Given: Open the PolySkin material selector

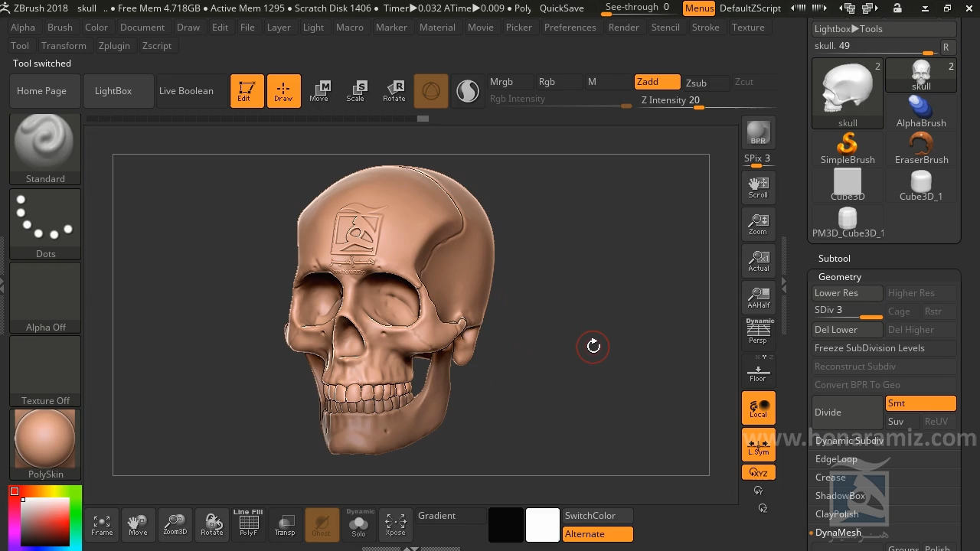Looking at the screenshot, I should [45, 445].
